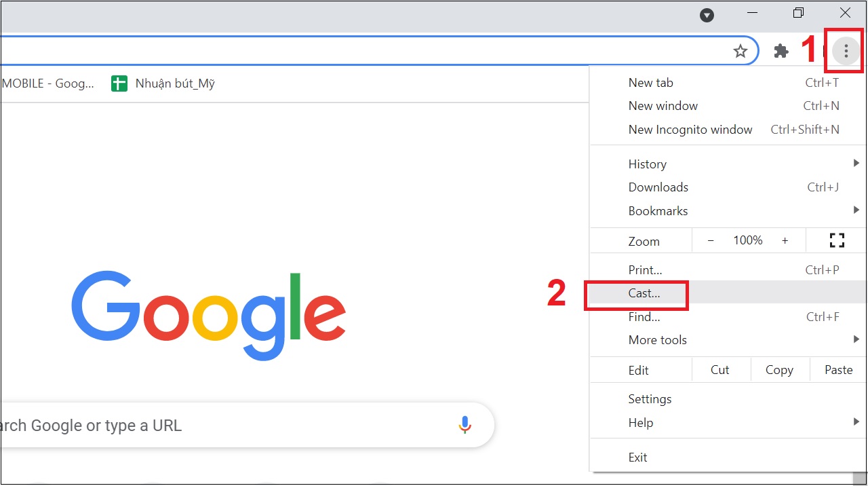Open Settings from the Chrome menu
Screen dimensions: 868x486
coord(650,399)
